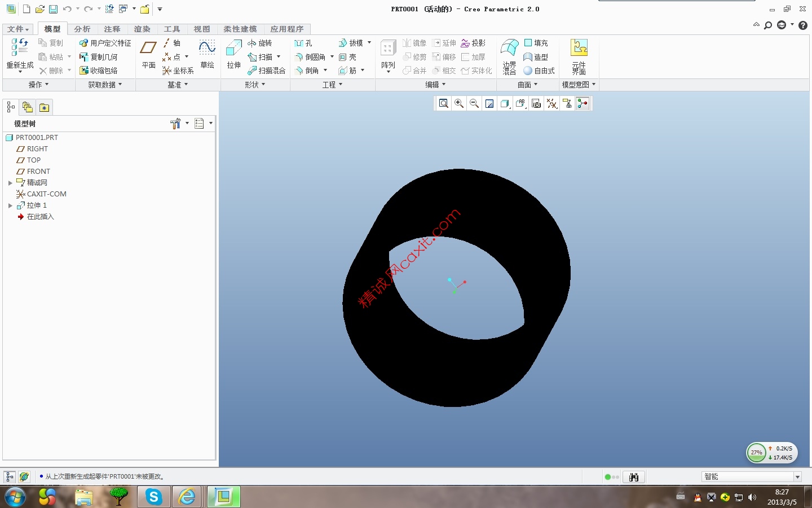Click the Axis (轴) datum tool

pyautogui.click(x=171, y=43)
